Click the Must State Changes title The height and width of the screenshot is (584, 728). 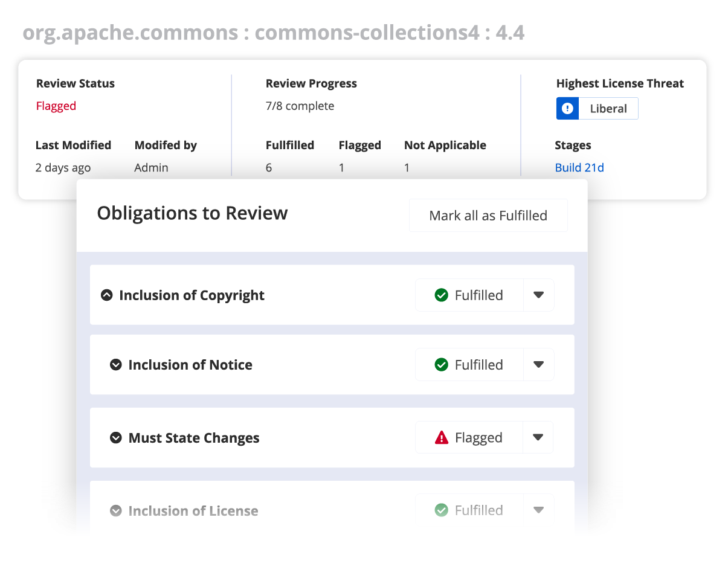(x=194, y=438)
